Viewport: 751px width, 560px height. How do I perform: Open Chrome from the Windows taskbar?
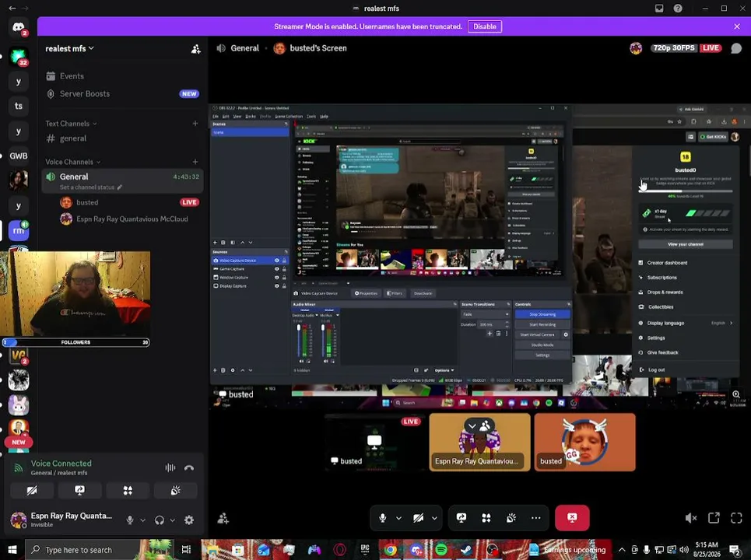click(x=391, y=549)
